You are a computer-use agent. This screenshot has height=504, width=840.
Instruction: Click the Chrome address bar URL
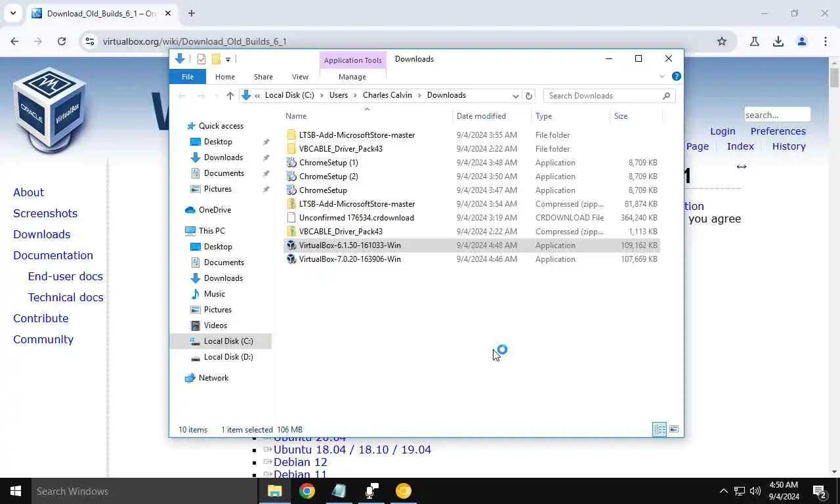(195, 41)
